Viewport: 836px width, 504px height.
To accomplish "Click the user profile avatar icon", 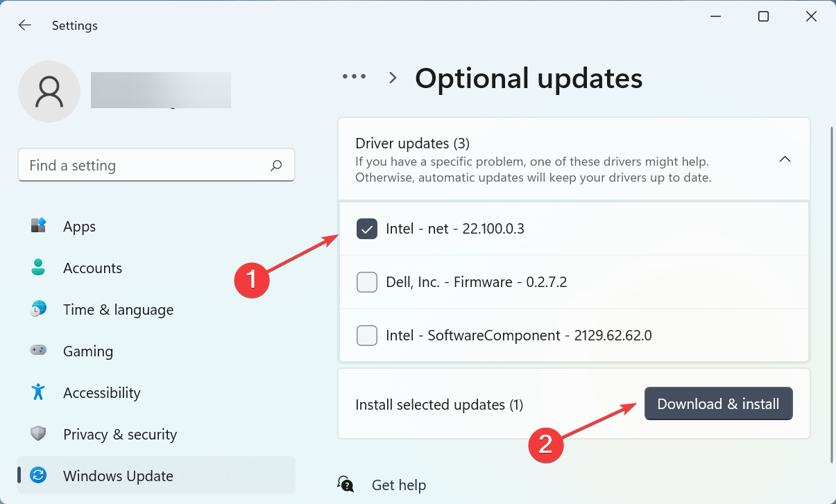I will click(x=49, y=92).
